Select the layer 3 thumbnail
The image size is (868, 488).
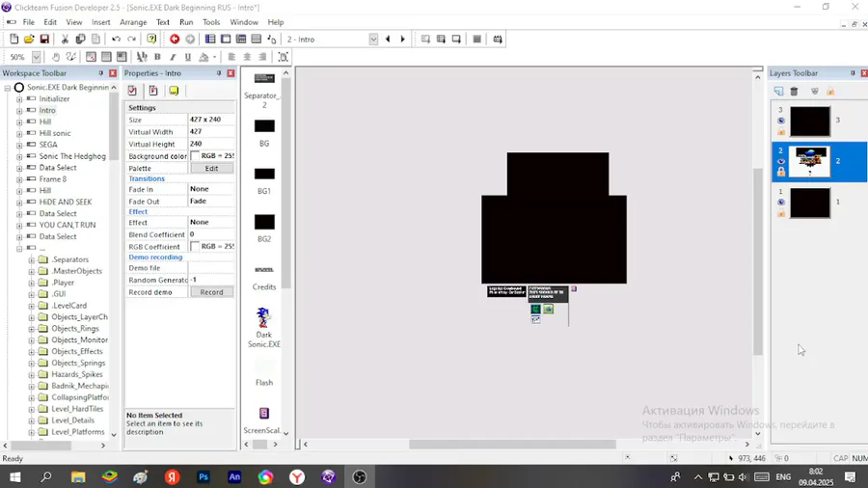coord(810,122)
